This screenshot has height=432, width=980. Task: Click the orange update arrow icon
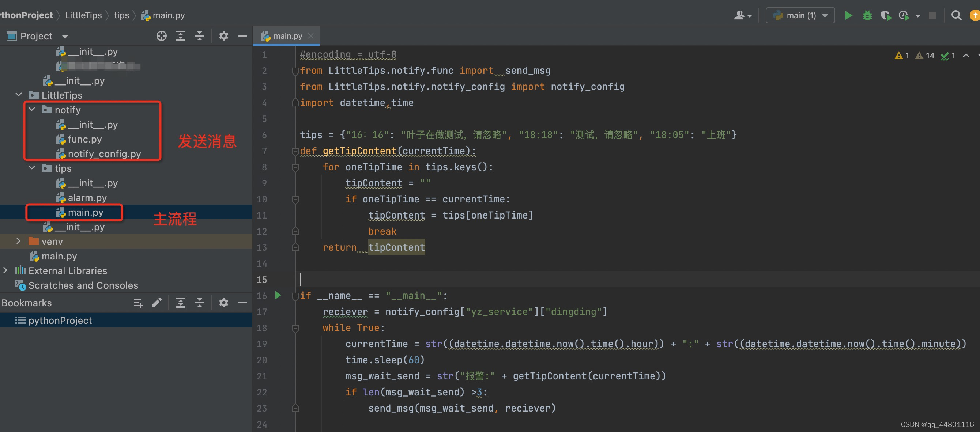pyautogui.click(x=975, y=16)
